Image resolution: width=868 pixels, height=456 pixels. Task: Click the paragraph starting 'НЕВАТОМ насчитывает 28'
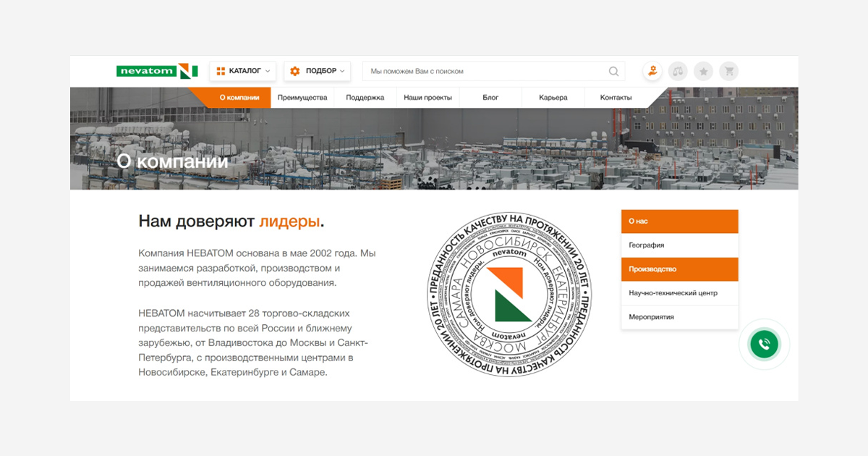click(253, 342)
